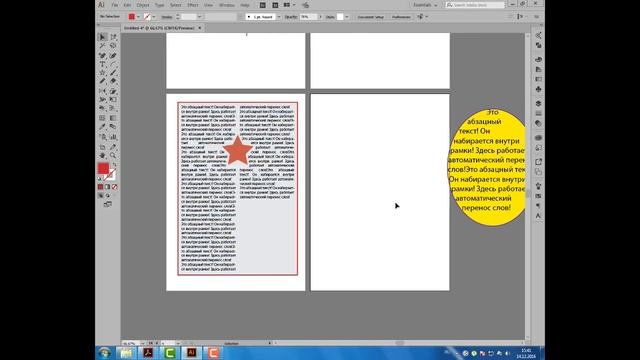The height and width of the screenshot is (360, 640).
Task: Select the Selection tool (black arrow)
Action: click(102, 37)
